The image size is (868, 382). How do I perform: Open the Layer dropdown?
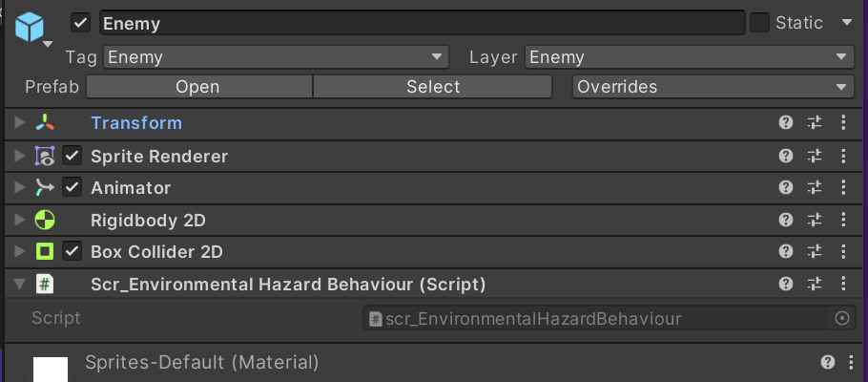[690, 57]
